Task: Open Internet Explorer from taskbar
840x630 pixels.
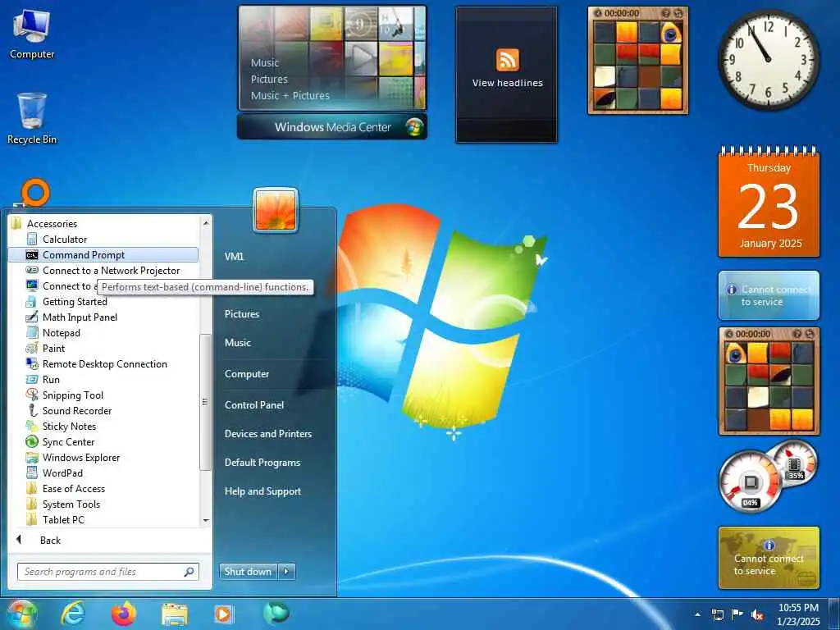Action: tap(73, 614)
